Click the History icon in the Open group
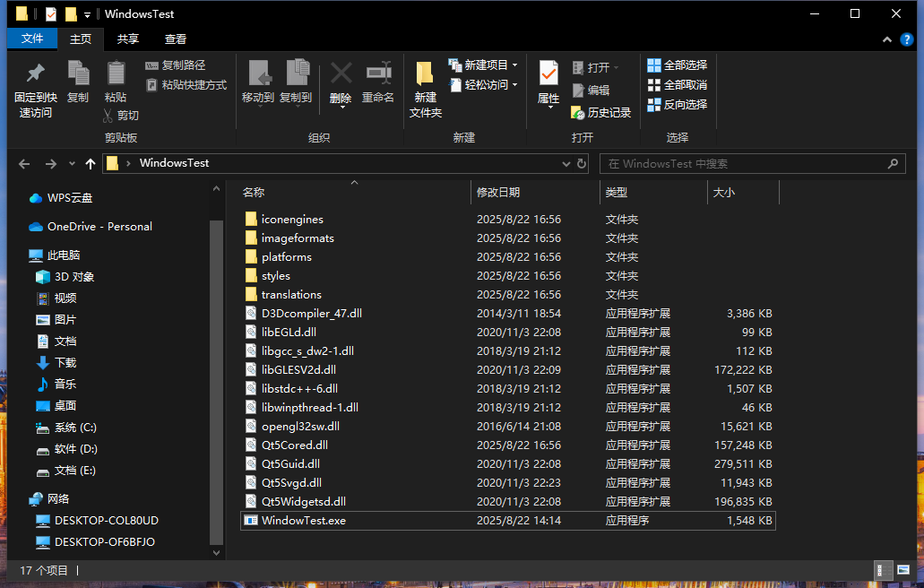This screenshot has height=588, width=924. coord(577,113)
